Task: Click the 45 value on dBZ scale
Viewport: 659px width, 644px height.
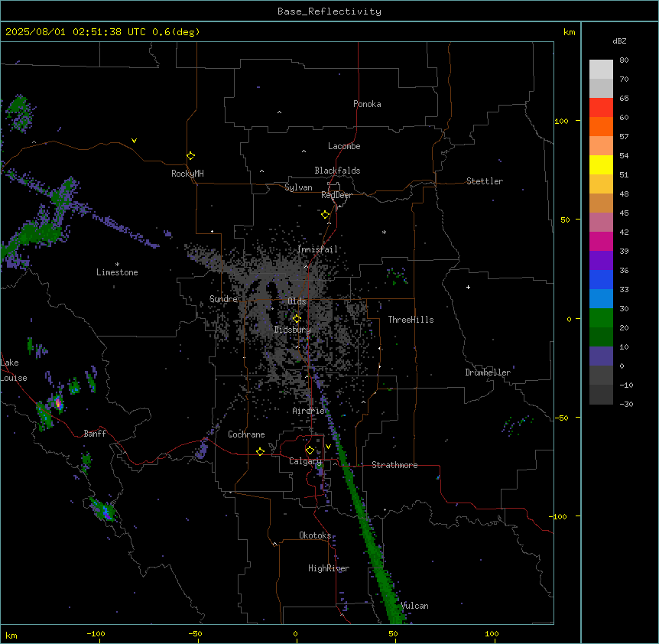Action: point(624,213)
